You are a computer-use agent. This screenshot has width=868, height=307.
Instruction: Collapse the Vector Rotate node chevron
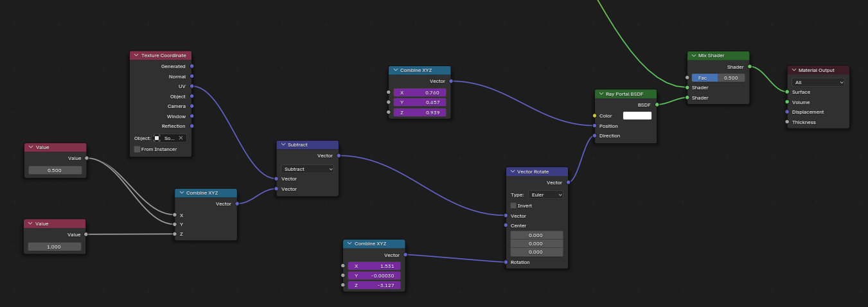pos(512,171)
